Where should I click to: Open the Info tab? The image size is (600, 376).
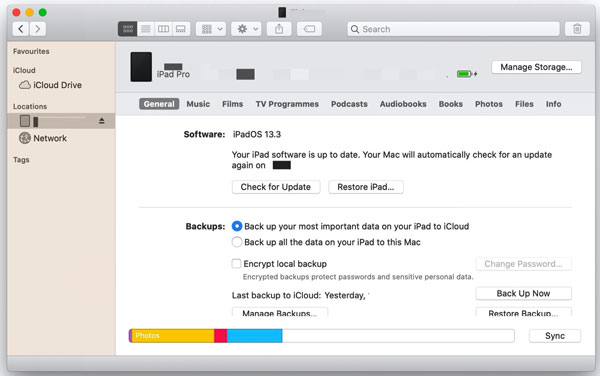[x=553, y=104]
